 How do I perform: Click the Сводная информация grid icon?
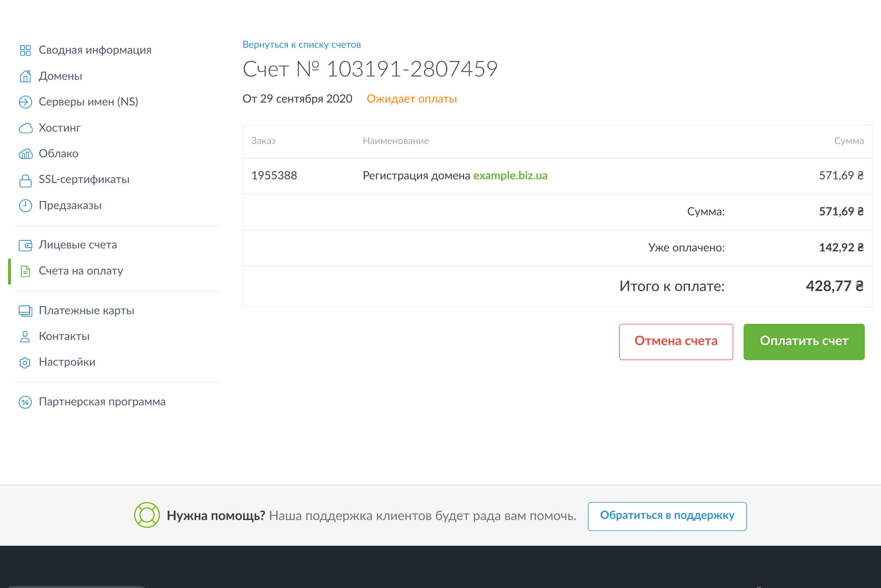click(x=25, y=50)
